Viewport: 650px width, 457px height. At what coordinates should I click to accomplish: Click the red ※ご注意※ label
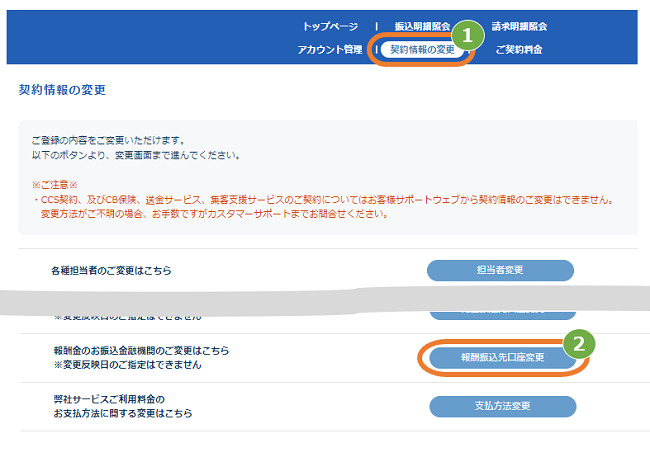[55, 185]
